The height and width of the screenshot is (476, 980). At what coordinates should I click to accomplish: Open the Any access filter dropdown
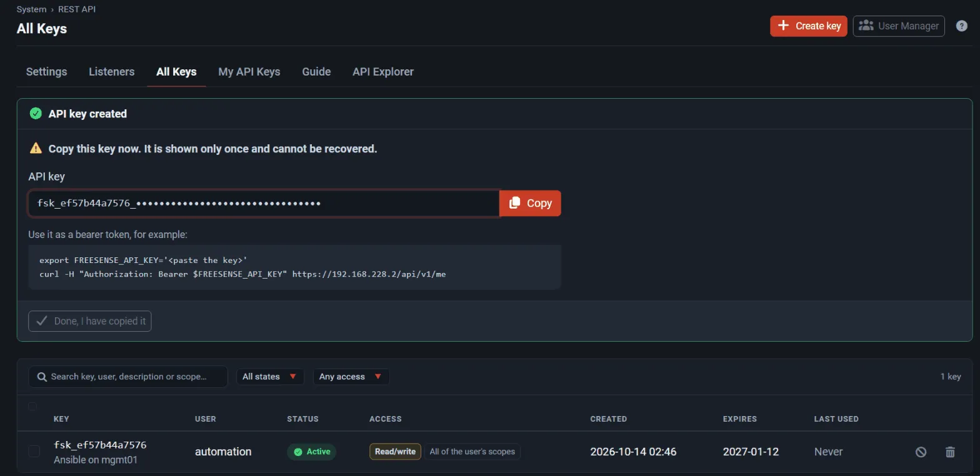click(x=351, y=377)
